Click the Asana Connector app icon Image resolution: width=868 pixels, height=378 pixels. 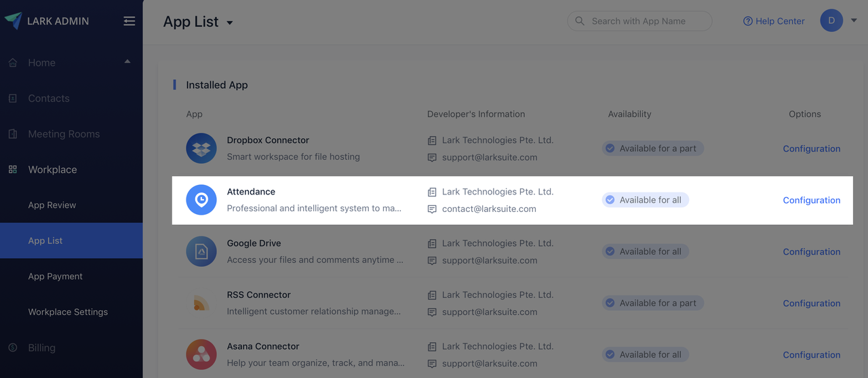coord(201,354)
